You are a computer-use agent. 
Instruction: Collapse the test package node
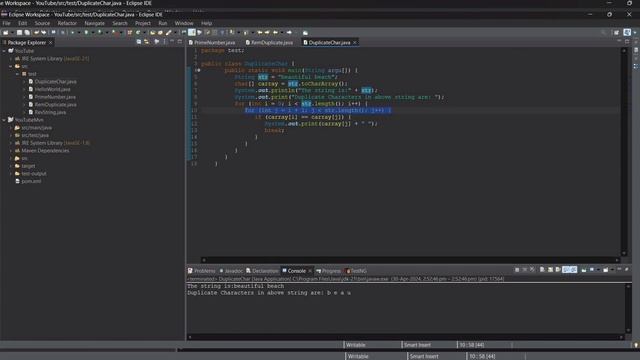pyautogui.click(x=18, y=74)
